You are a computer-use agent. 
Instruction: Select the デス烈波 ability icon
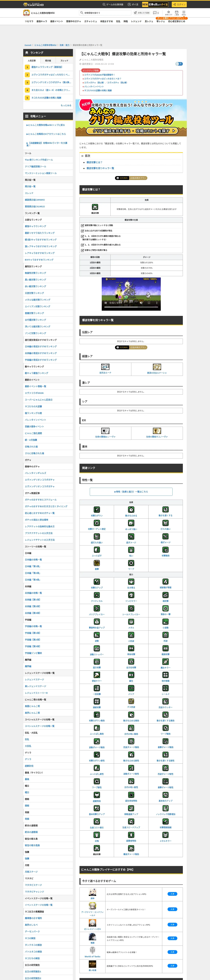(x=131, y=701)
